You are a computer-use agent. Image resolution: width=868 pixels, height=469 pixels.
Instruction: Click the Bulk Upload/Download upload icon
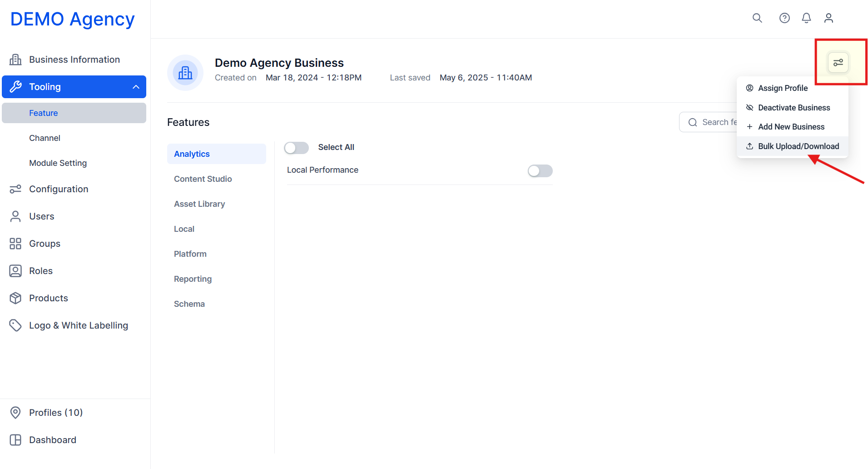pyautogui.click(x=749, y=146)
